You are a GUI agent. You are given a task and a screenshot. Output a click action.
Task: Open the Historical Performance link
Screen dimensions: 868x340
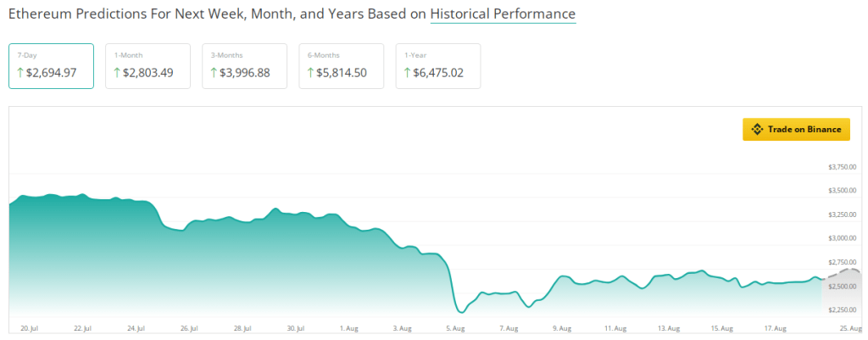pos(503,14)
